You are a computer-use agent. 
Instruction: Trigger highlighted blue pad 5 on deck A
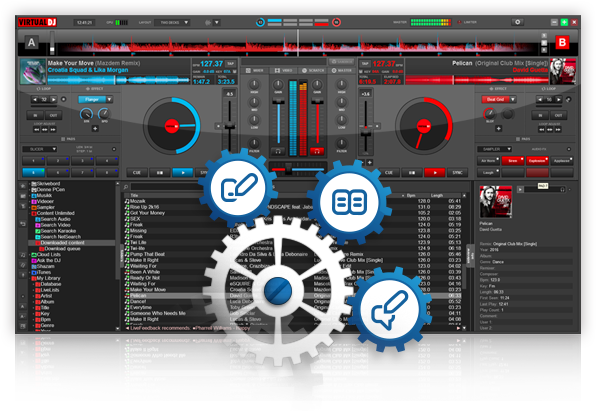coord(33,173)
